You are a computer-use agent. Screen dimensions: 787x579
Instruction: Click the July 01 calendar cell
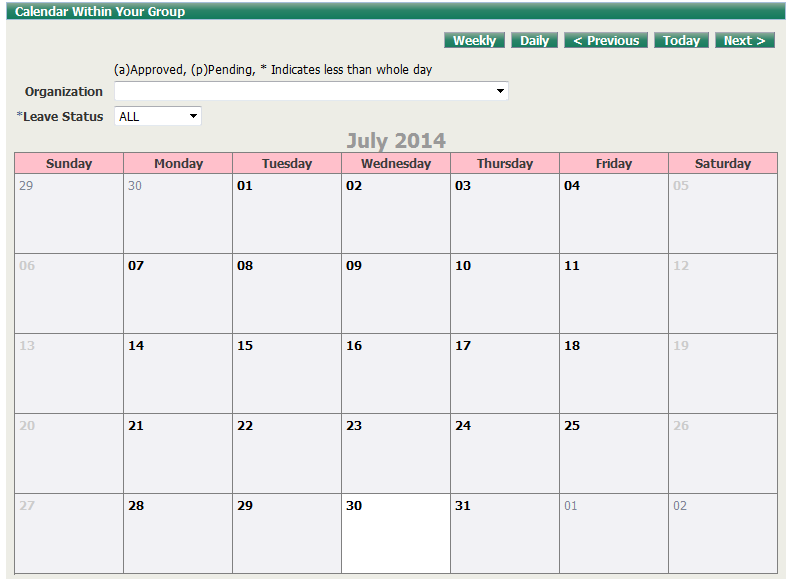click(x=286, y=213)
